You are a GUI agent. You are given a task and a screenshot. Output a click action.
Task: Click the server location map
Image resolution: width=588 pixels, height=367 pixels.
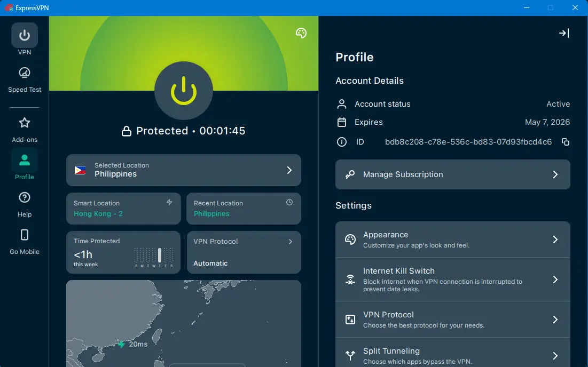click(x=184, y=324)
